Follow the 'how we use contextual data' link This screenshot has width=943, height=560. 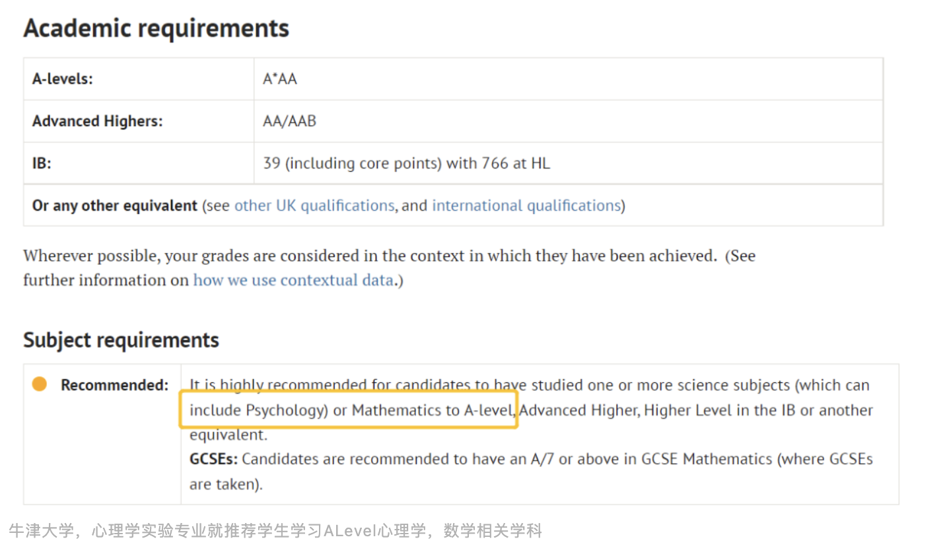[293, 280]
